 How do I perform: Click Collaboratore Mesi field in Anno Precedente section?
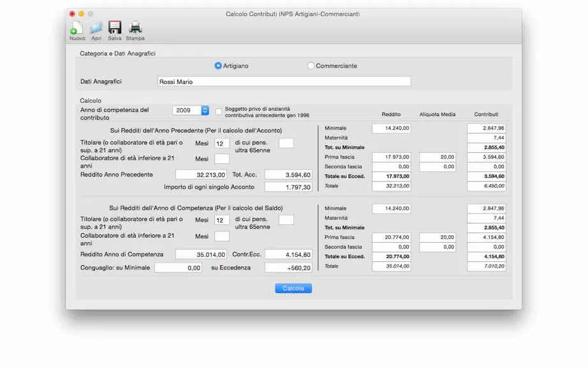coord(222,159)
